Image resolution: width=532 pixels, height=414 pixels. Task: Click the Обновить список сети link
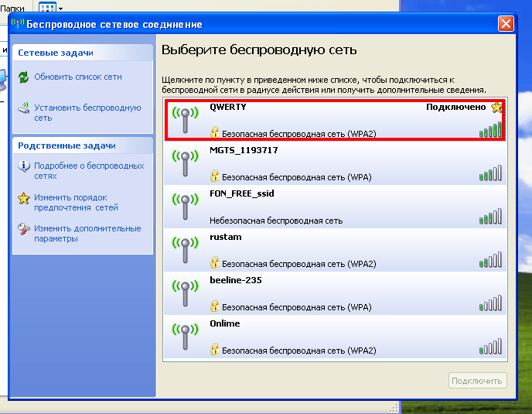[78, 77]
